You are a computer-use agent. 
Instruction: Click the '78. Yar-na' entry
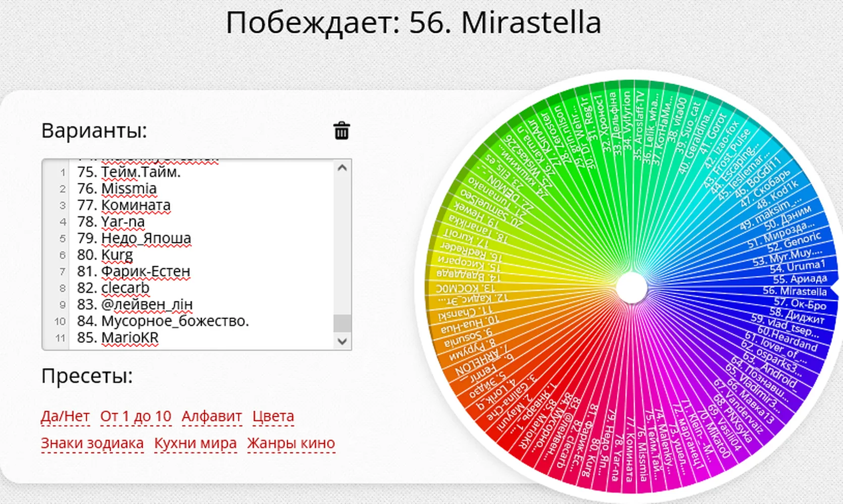pyautogui.click(x=111, y=222)
